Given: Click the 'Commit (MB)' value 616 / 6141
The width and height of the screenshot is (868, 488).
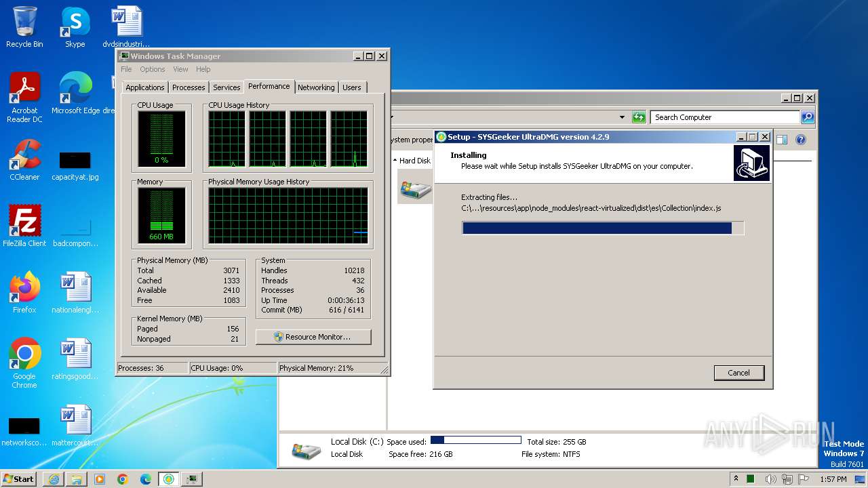Looking at the screenshot, I should pos(347,310).
